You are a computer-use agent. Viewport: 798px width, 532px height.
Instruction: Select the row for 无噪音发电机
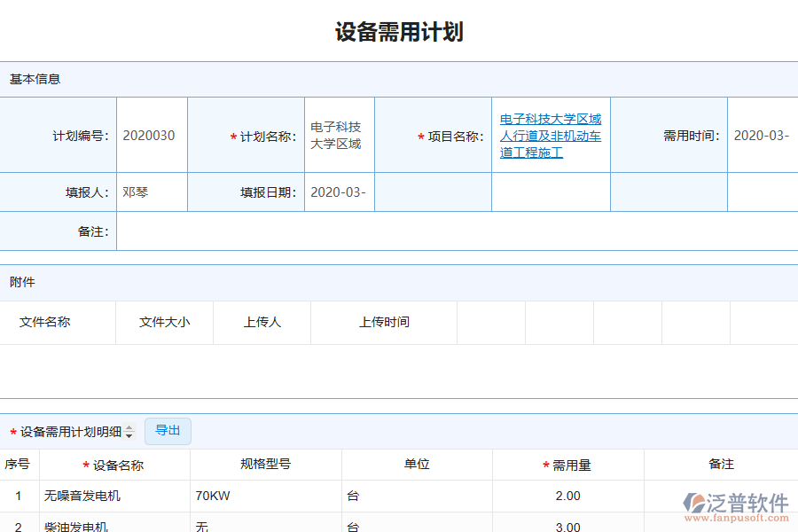[x=115, y=496]
